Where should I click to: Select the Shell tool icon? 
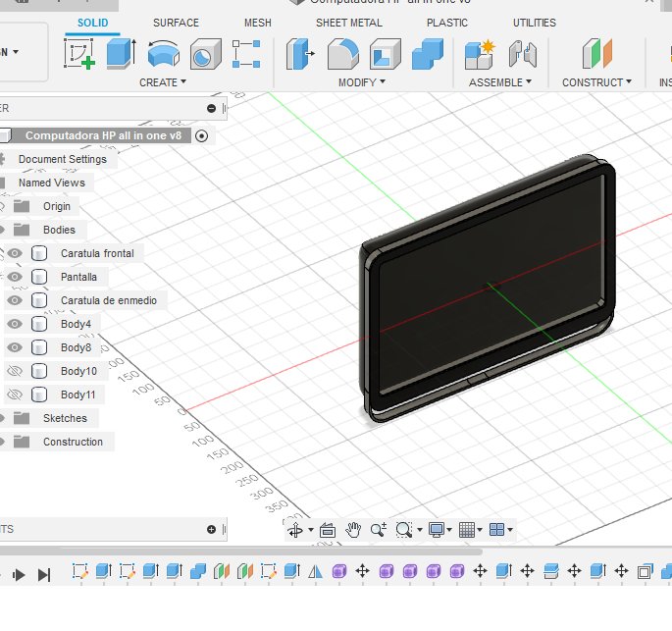[385, 54]
